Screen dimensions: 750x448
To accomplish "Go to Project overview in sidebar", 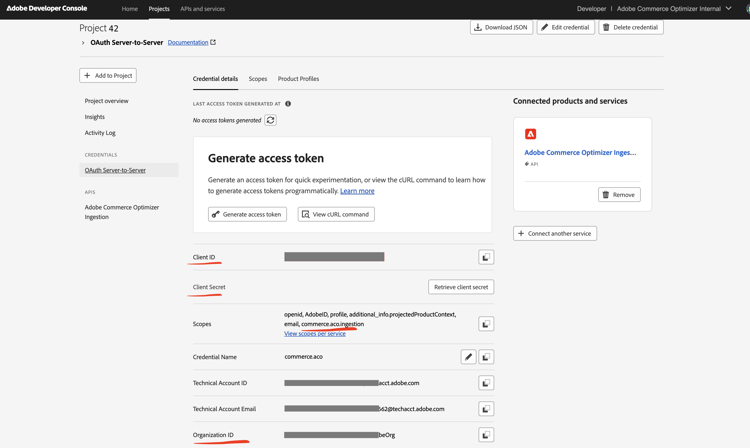I will click(107, 101).
